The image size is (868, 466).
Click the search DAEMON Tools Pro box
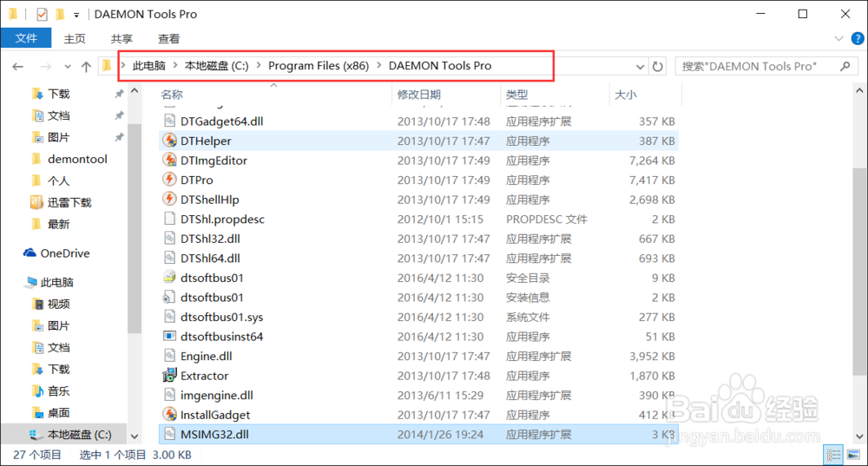click(x=766, y=67)
